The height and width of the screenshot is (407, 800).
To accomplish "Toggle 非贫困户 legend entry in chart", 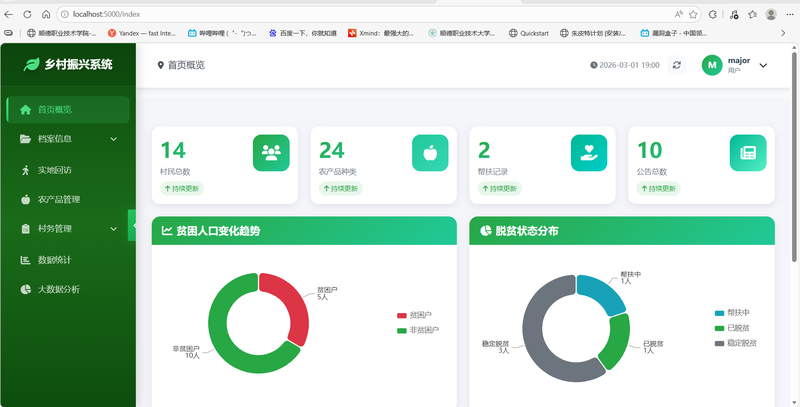I will click(x=420, y=329).
